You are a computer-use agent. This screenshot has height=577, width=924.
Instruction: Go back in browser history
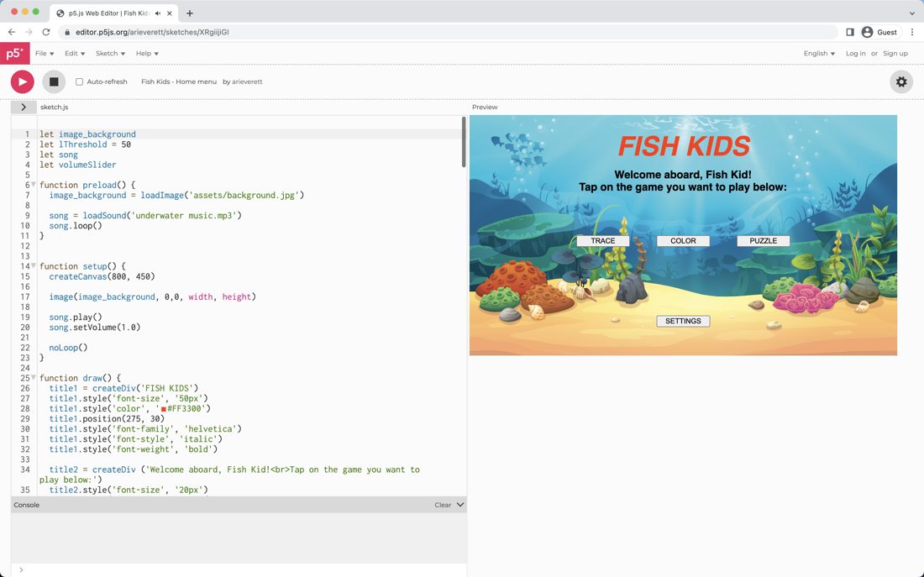tap(12, 32)
